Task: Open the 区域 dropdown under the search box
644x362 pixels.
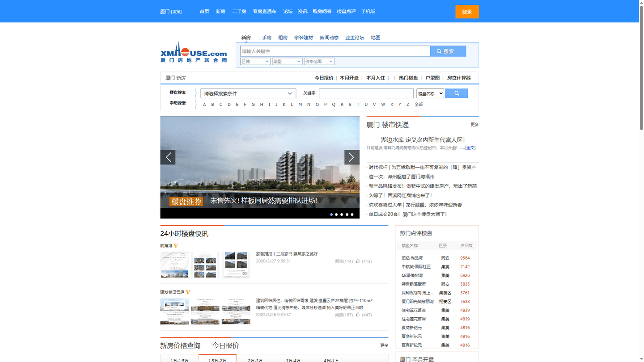Action: [x=255, y=61]
